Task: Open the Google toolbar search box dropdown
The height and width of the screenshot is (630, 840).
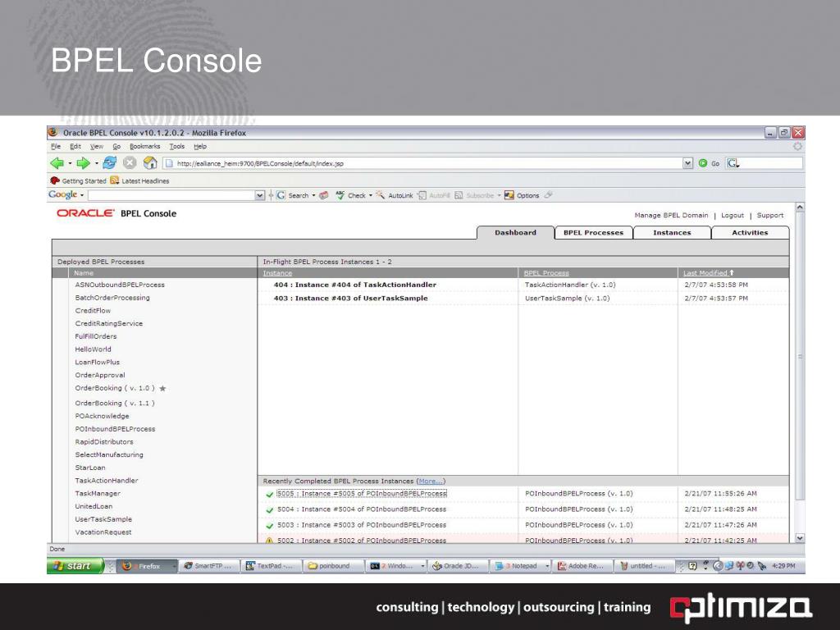Action: [x=260, y=195]
